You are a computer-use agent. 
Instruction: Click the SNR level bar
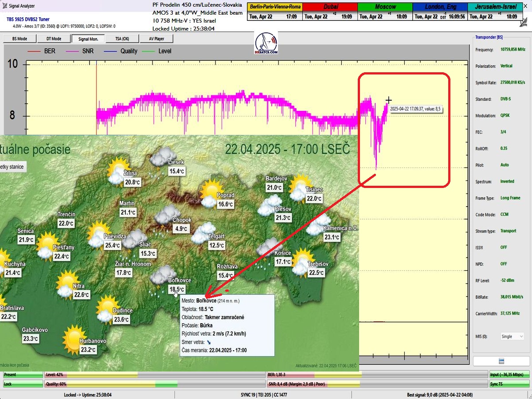pyautogui.click(x=377, y=384)
